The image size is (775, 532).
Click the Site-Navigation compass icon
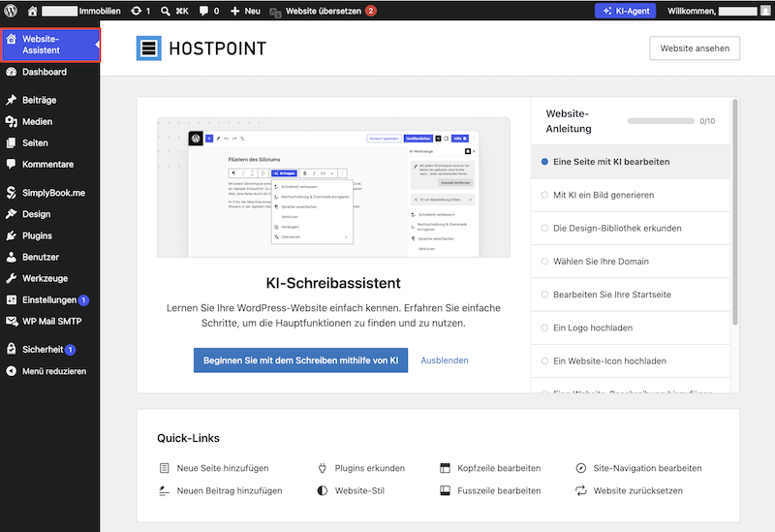(581, 468)
